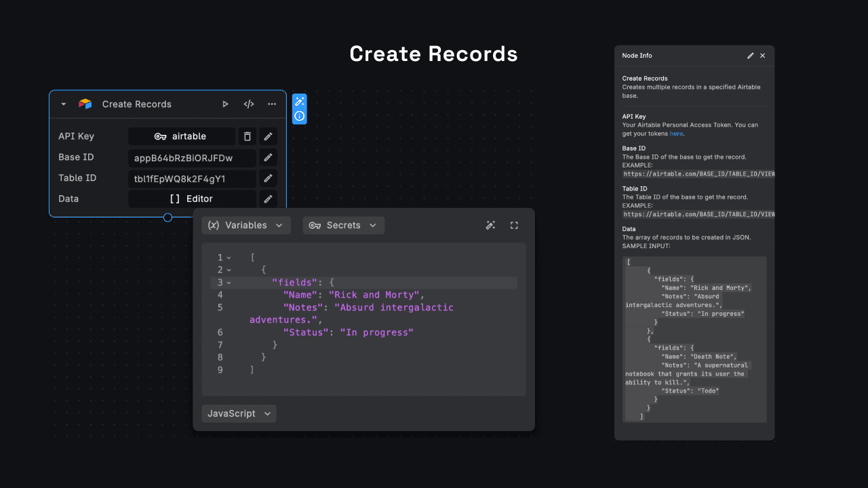Open the Data JSON Editor button
Image resolution: width=868 pixels, height=488 pixels.
click(192, 199)
